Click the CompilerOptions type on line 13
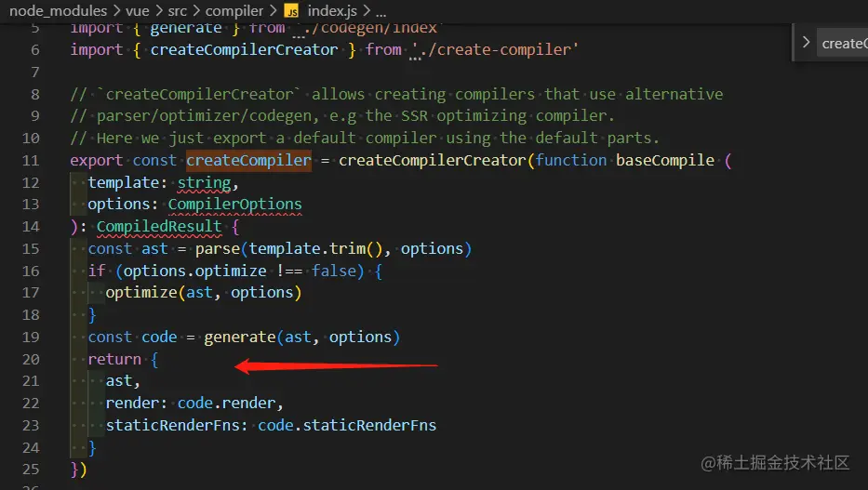Screen dimensions: 868x490 [235, 204]
